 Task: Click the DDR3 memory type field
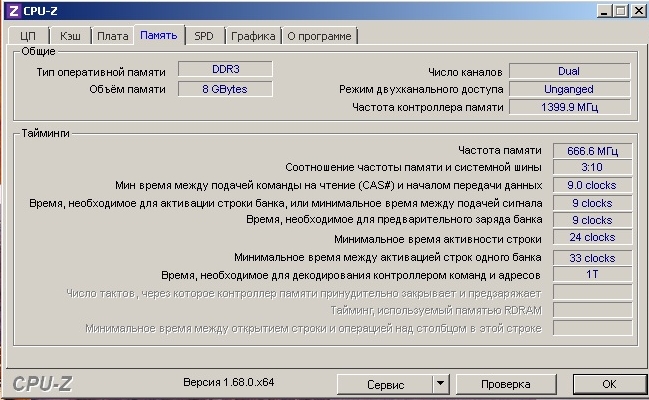point(226,69)
